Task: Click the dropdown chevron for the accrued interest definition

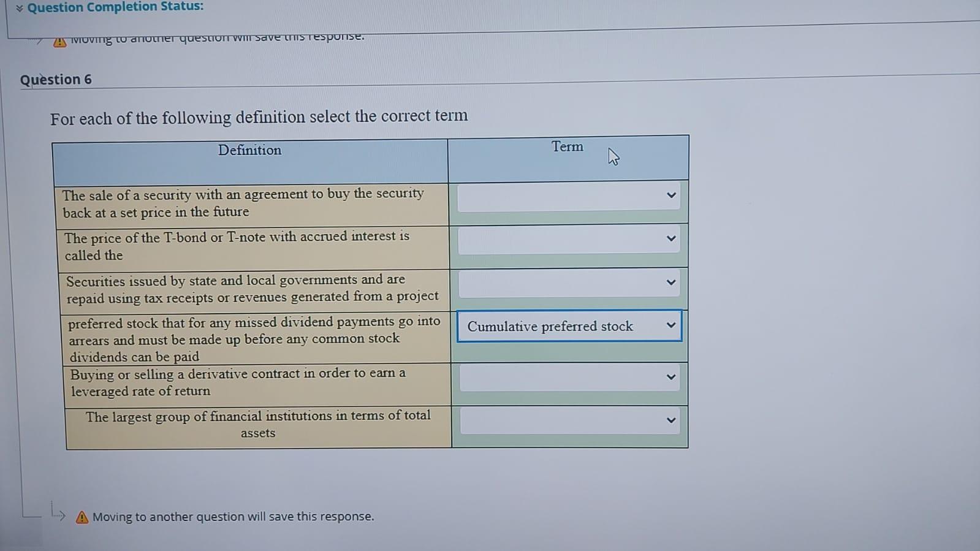Action: tap(671, 238)
